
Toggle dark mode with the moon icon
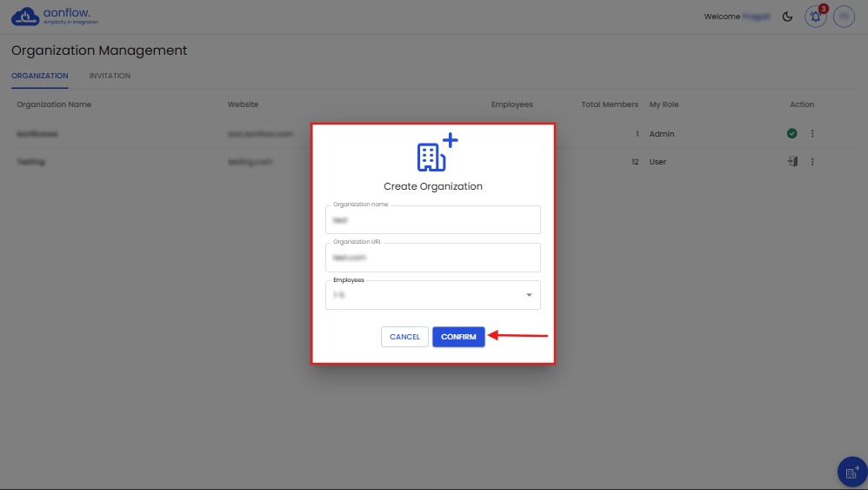(x=787, y=17)
